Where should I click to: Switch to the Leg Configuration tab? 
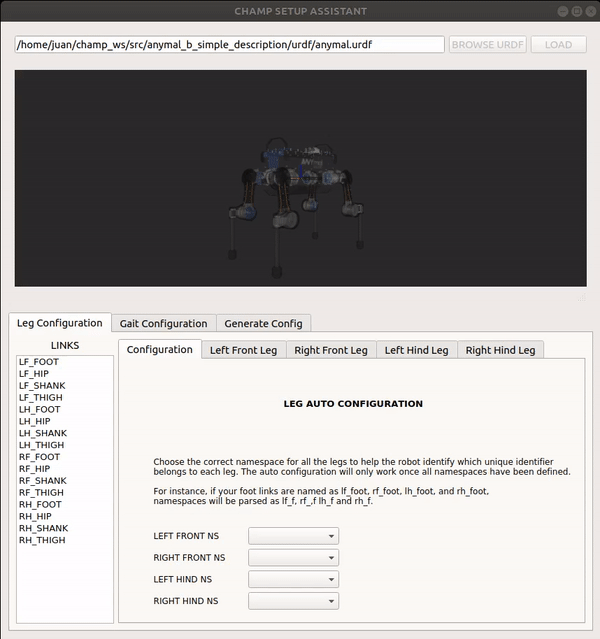pyautogui.click(x=60, y=323)
